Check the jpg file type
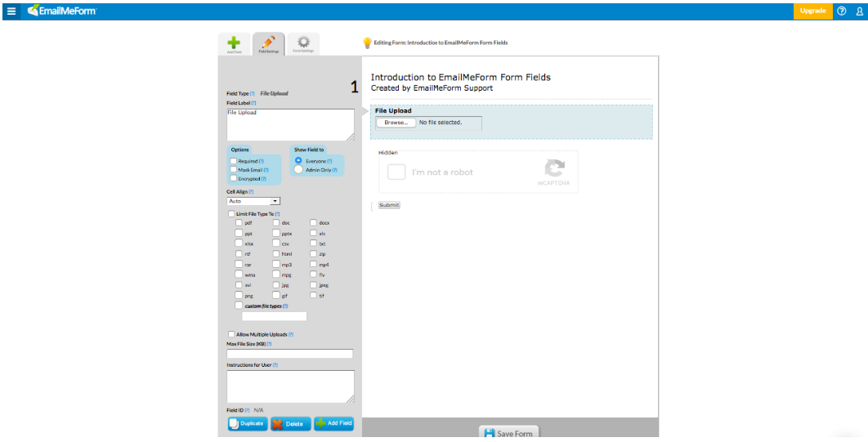The image size is (868, 442). pyautogui.click(x=275, y=284)
